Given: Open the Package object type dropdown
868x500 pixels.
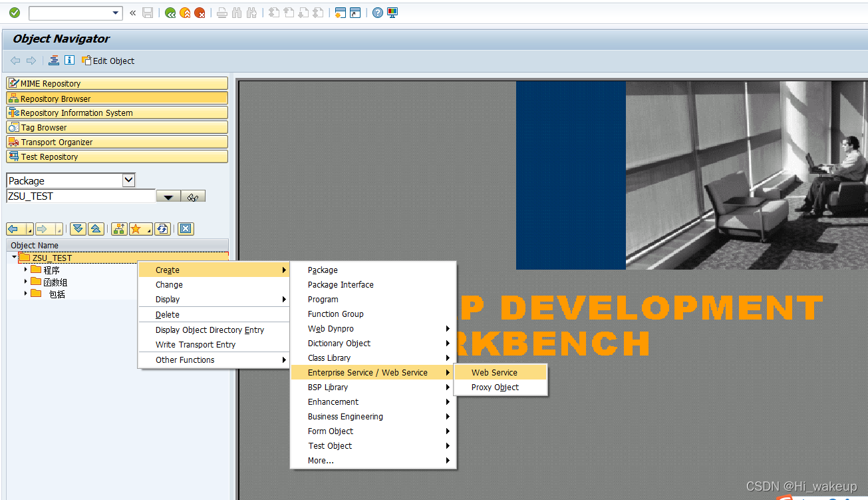Looking at the screenshot, I should (128, 180).
